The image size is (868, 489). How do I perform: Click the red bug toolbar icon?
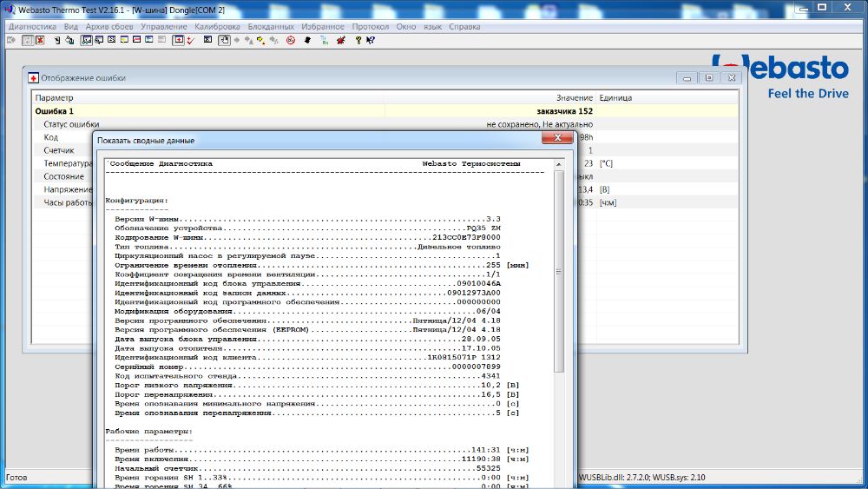[x=341, y=40]
